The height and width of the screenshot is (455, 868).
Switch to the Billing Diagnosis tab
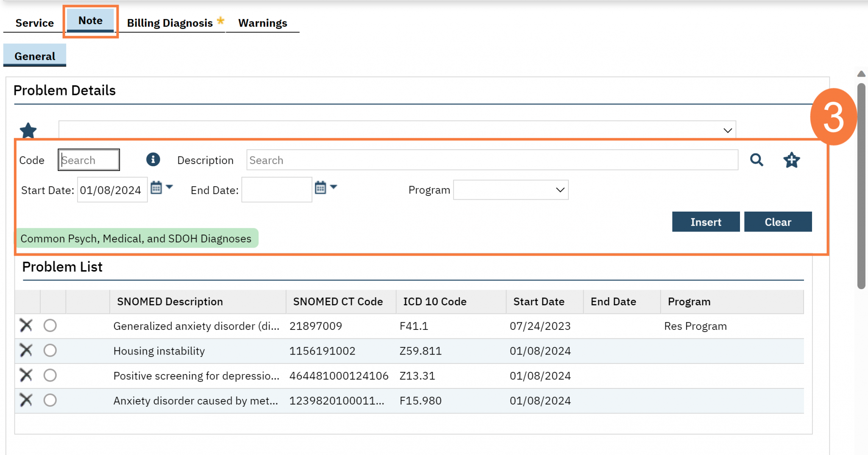tap(170, 23)
